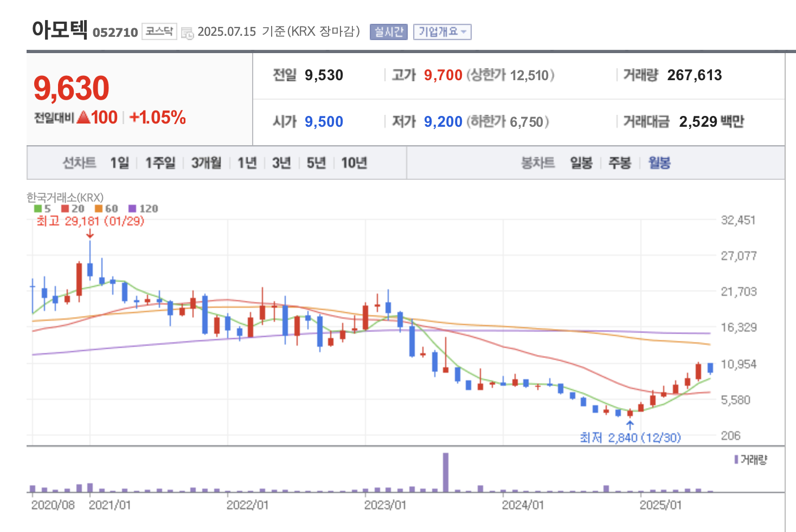Click the +1.05% change value
Image resolution: width=796 pixels, height=532 pixels.
pyautogui.click(x=158, y=117)
